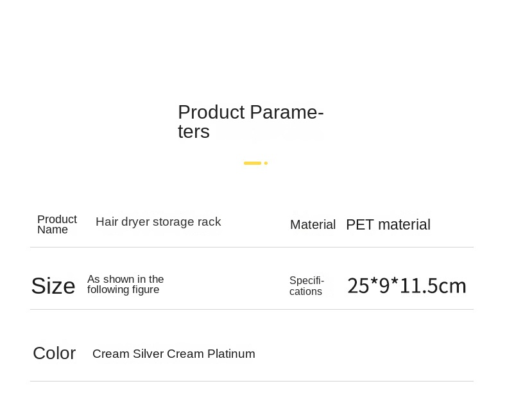507x420 pixels.
Task: Click the divider line below Product Name row
Action: [252, 248]
